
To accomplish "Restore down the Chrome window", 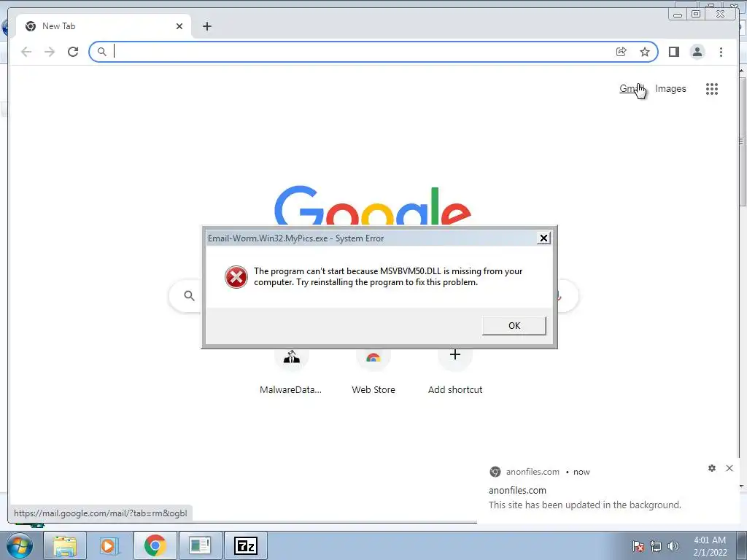I will pos(696,14).
